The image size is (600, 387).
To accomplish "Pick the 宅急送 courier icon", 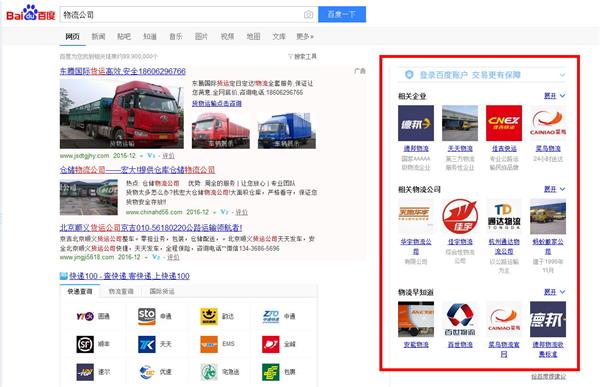I will point(209,372).
